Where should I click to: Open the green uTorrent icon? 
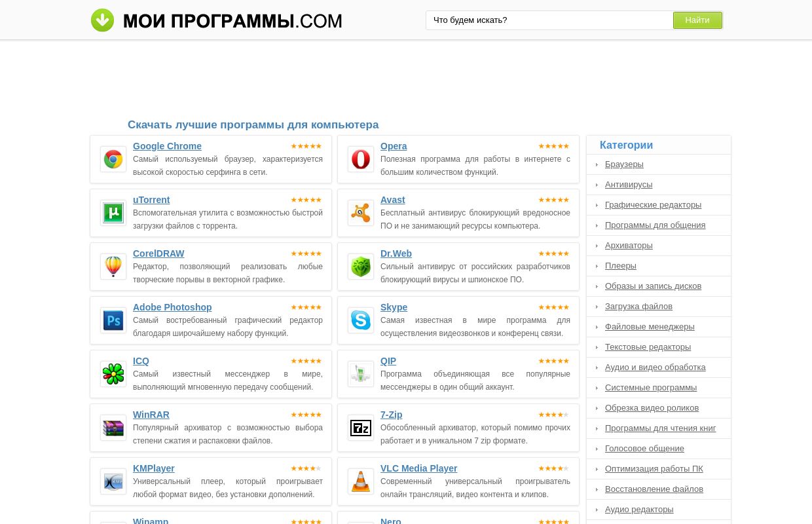[x=113, y=213]
